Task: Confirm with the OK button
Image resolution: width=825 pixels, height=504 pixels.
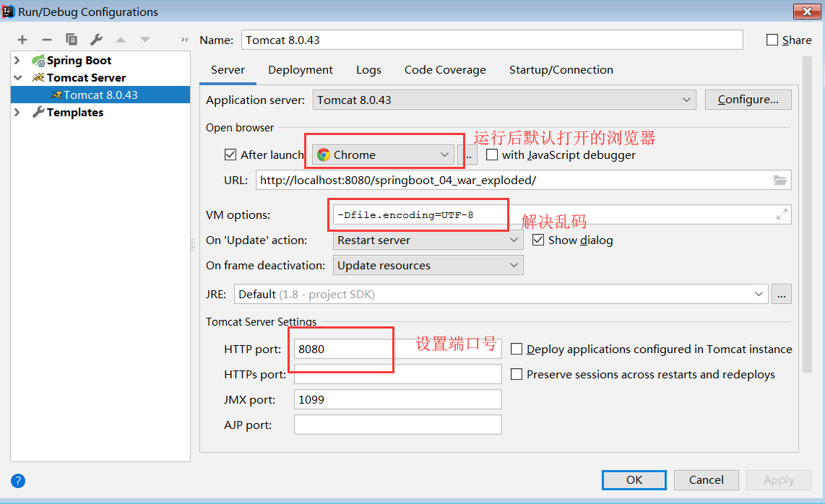Action: [x=634, y=479]
